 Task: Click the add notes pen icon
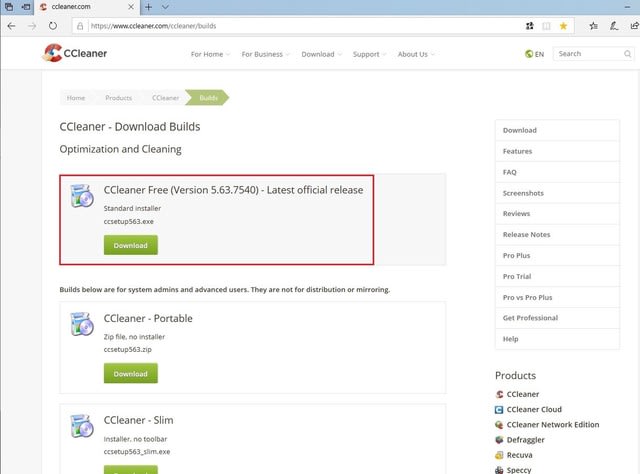(613, 26)
